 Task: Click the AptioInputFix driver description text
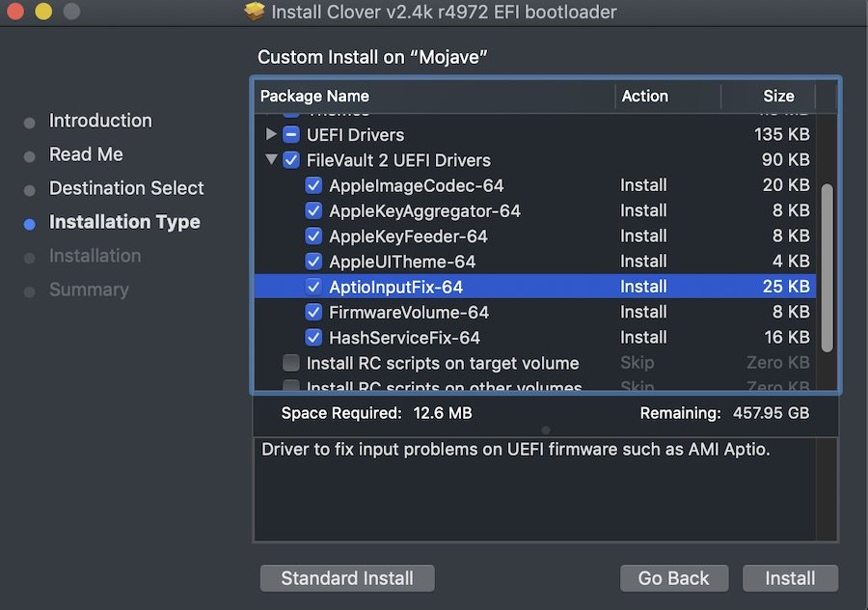pos(515,450)
